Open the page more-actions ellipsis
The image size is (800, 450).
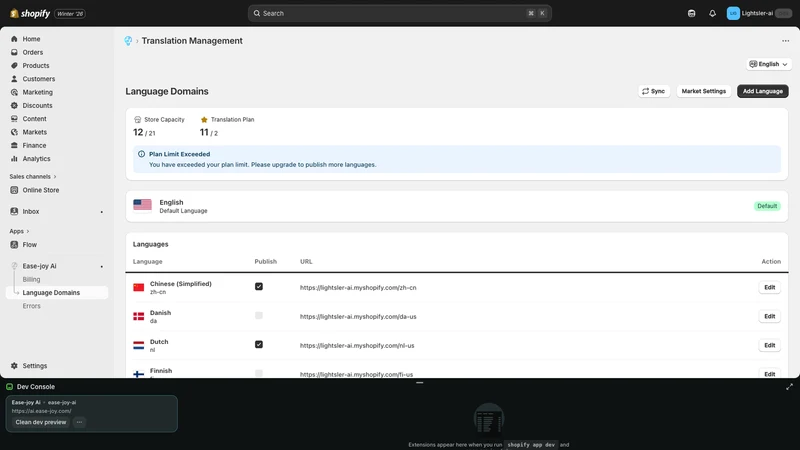pyautogui.click(x=785, y=41)
